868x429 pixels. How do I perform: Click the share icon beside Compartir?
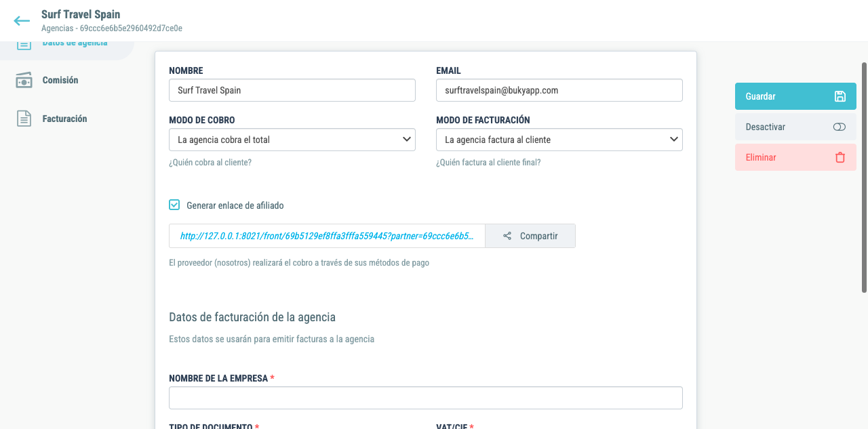pos(507,236)
